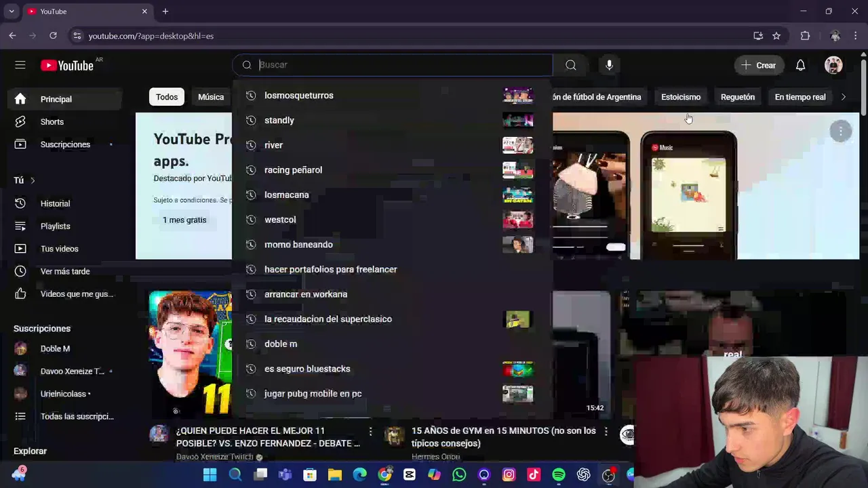Open Spotify from the taskbar
The height and width of the screenshot is (488, 868).
coord(559,475)
